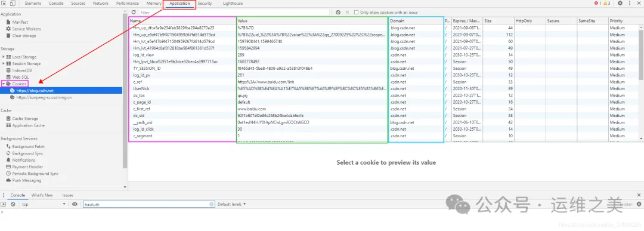644x231 pixels.
Task: Click the console filter field containing hasAuth
Action: (x=148, y=204)
